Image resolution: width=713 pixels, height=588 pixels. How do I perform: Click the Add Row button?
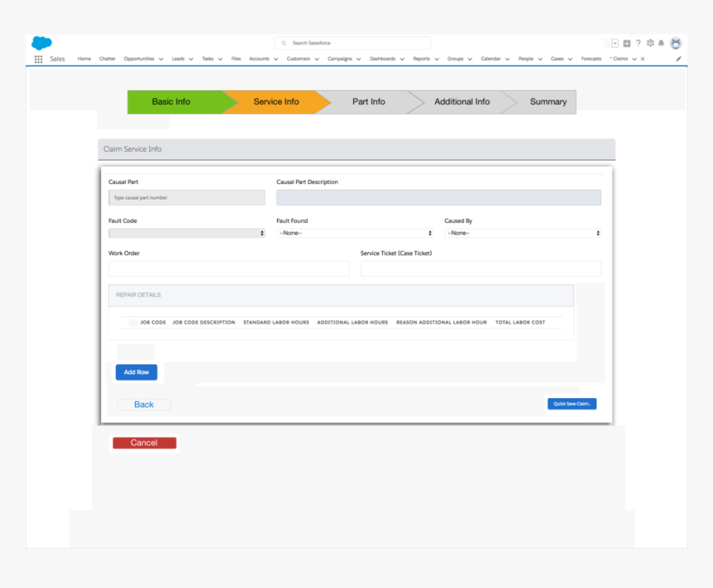tap(136, 372)
